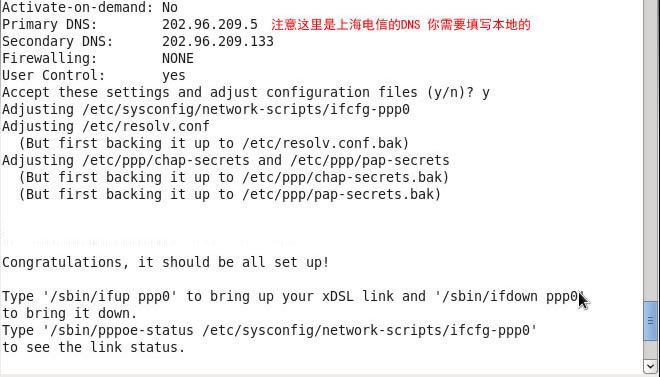The height and width of the screenshot is (377, 660).
Task: Click the /etc/ppp/pap-secrets.bak backup path
Action: coord(338,194)
